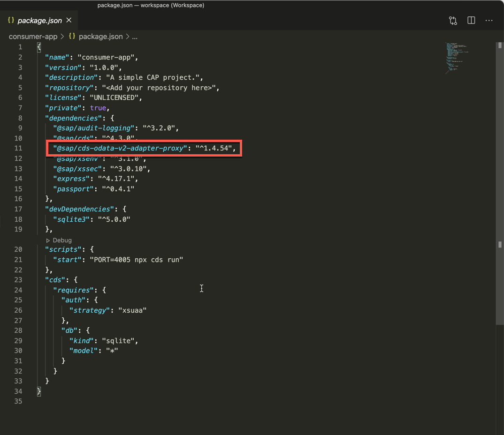Click the Open Changes compare icon
This screenshot has width=504, height=435.
(453, 21)
